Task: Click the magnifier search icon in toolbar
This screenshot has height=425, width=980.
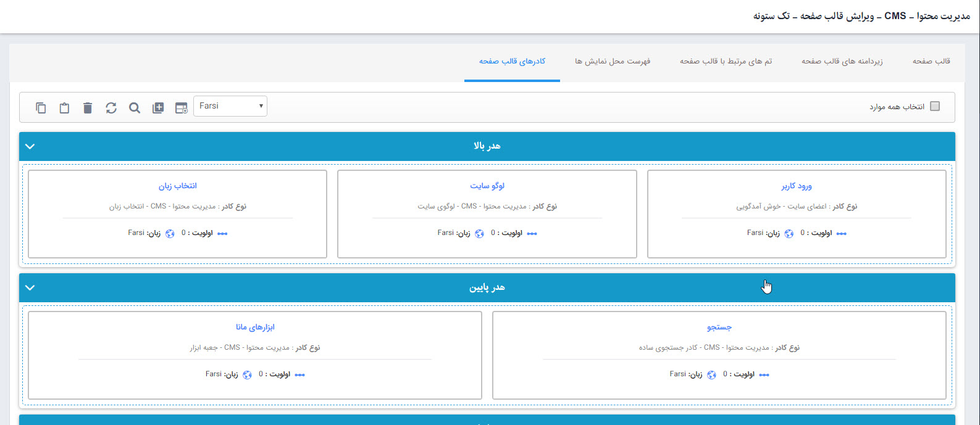Action: click(x=135, y=108)
